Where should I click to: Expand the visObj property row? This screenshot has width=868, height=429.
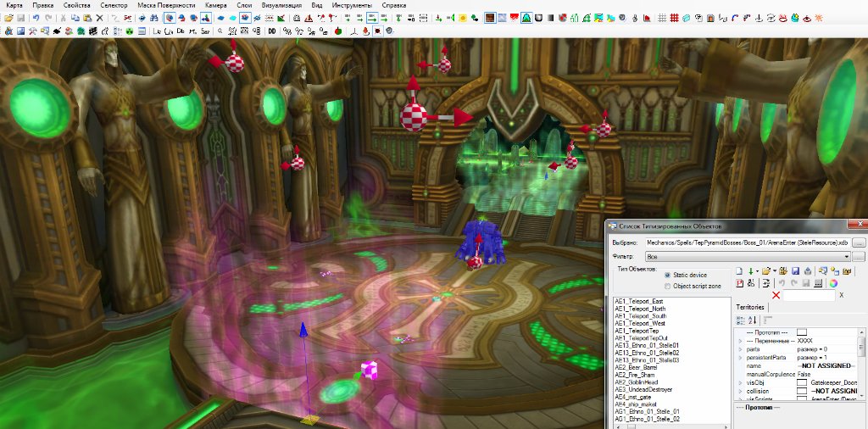pos(740,382)
